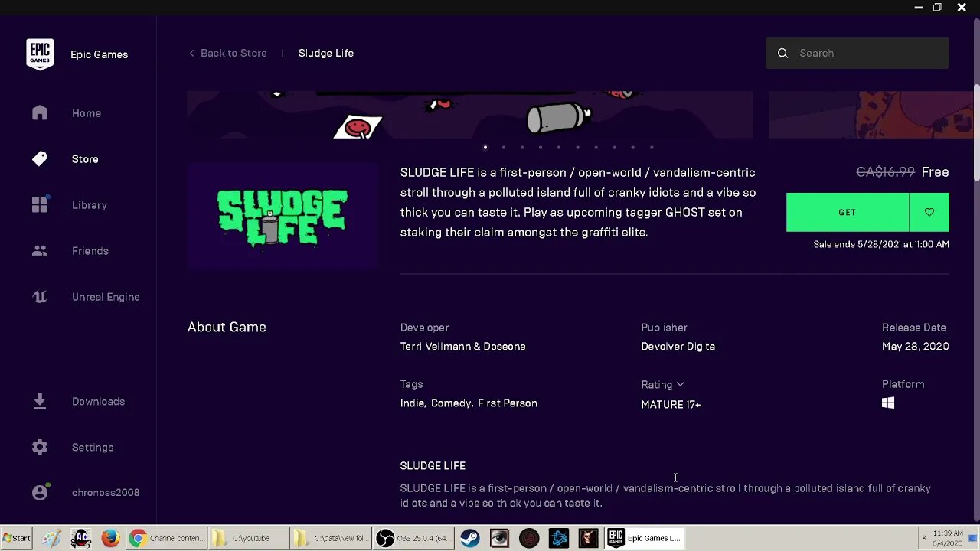Click the About Game heading
Screen dimensions: 980x551
click(x=227, y=327)
